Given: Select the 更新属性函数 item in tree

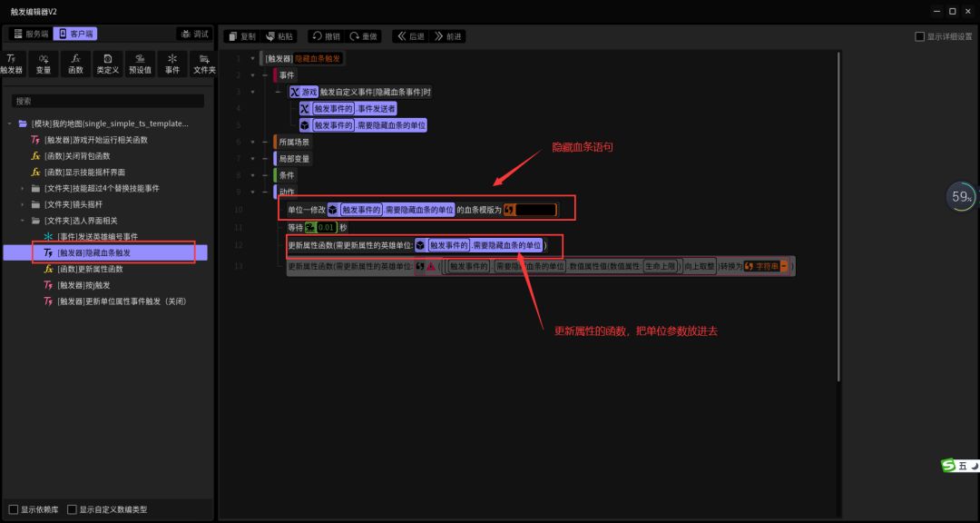Looking at the screenshot, I should (x=90, y=269).
